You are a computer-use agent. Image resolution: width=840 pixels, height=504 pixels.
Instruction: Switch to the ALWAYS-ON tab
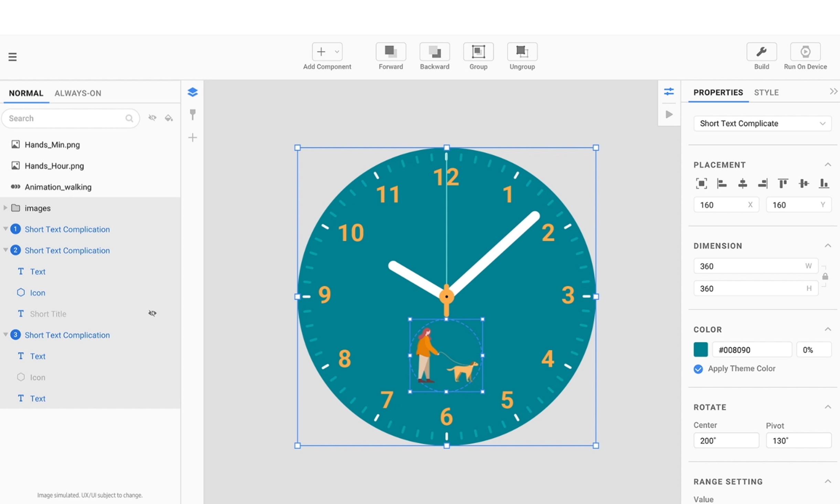tap(78, 93)
